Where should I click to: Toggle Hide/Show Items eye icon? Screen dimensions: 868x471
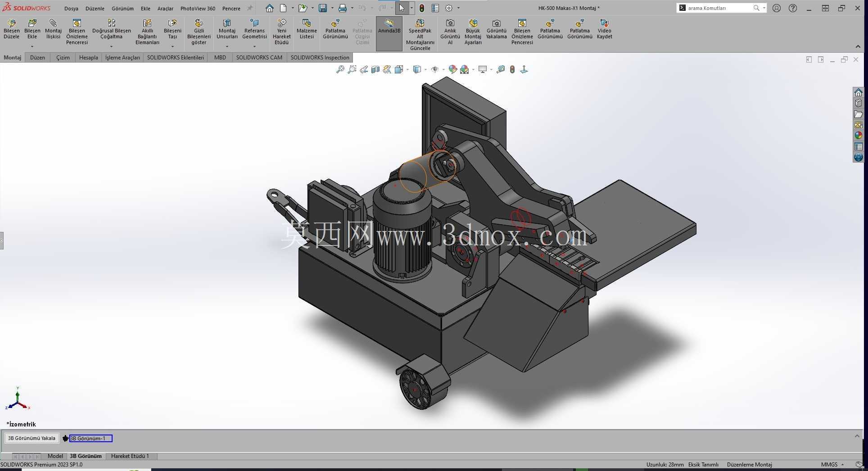434,69
